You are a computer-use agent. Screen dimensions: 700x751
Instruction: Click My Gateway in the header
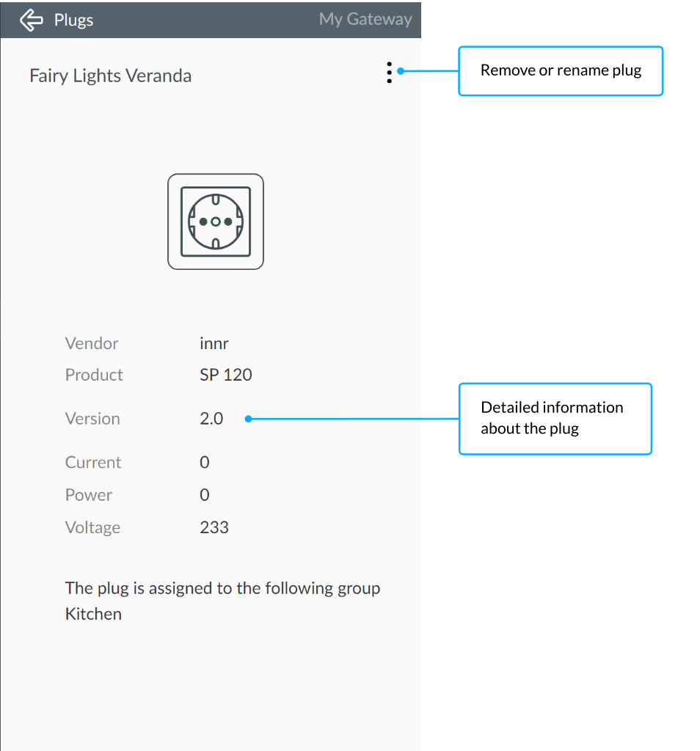(365, 19)
